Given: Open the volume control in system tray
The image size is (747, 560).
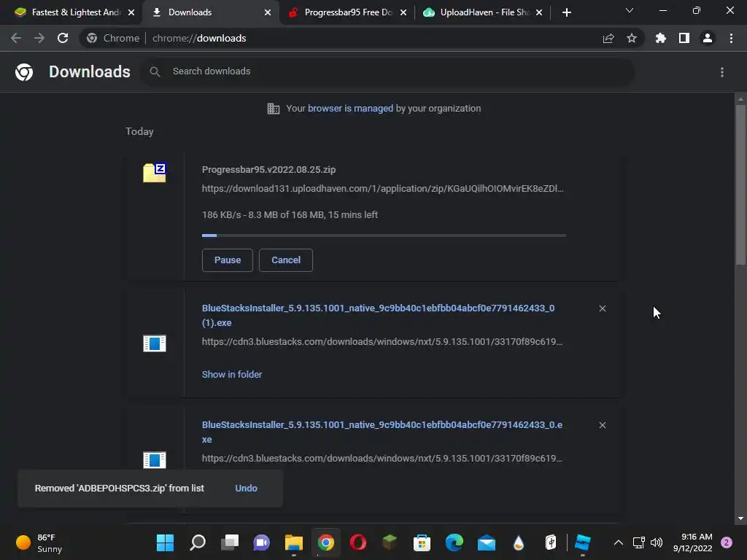Looking at the screenshot, I should click(x=657, y=542).
